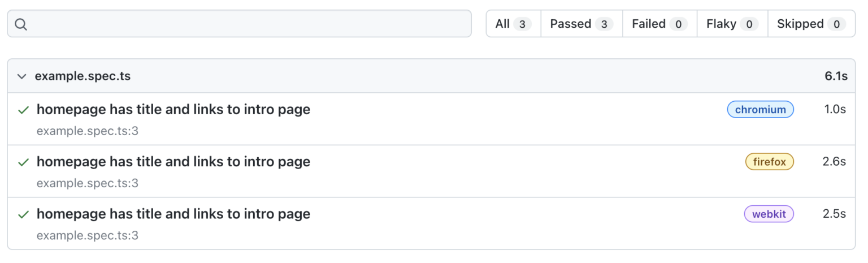
Task: Open the webkit homepage title test
Action: tap(173, 214)
